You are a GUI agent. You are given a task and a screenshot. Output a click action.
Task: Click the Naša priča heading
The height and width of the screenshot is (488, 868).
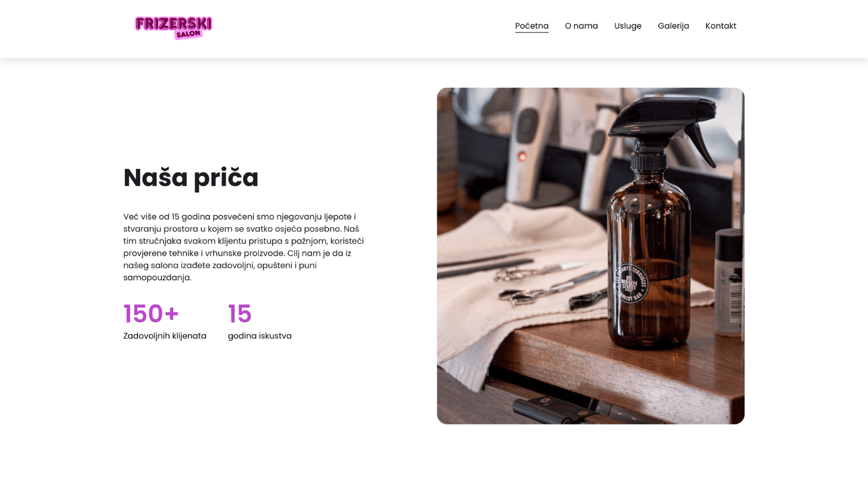(x=191, y=178)
